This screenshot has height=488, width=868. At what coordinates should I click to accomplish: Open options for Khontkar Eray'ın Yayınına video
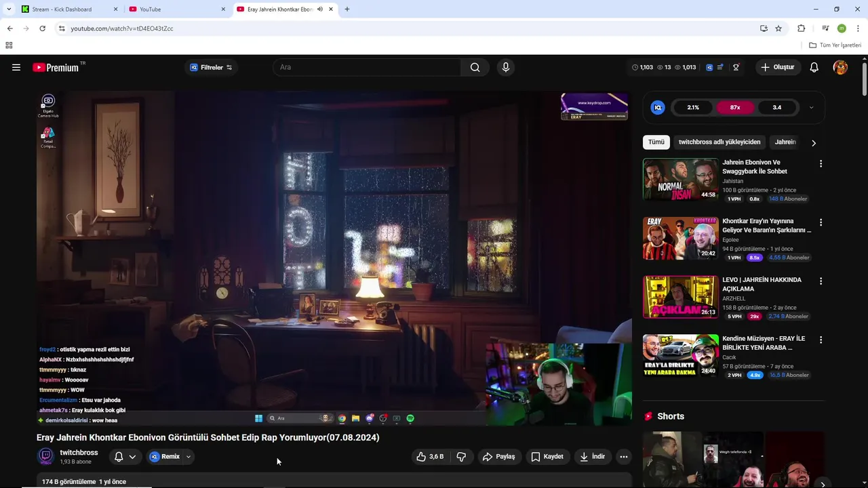coord(821,222)
